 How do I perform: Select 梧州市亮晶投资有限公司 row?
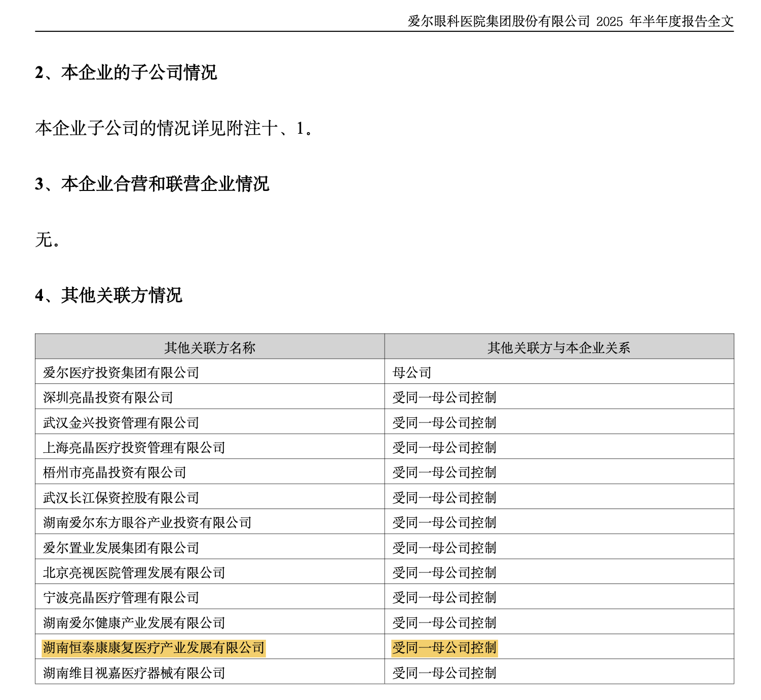tap(117, 472)
